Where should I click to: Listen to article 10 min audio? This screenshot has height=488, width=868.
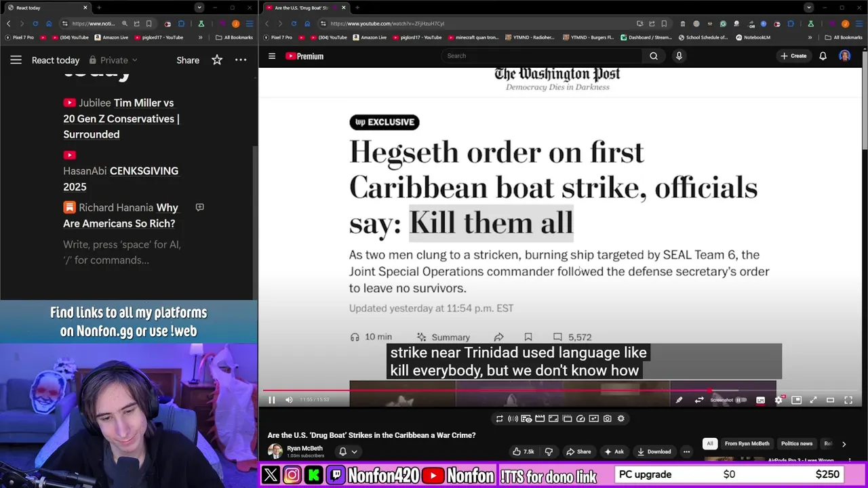click(371, 337)
